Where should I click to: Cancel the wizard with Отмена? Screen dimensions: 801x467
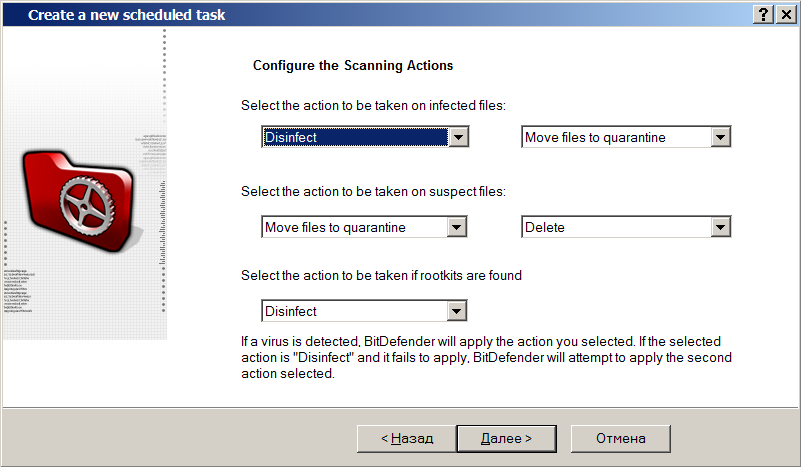coord(620,438)
